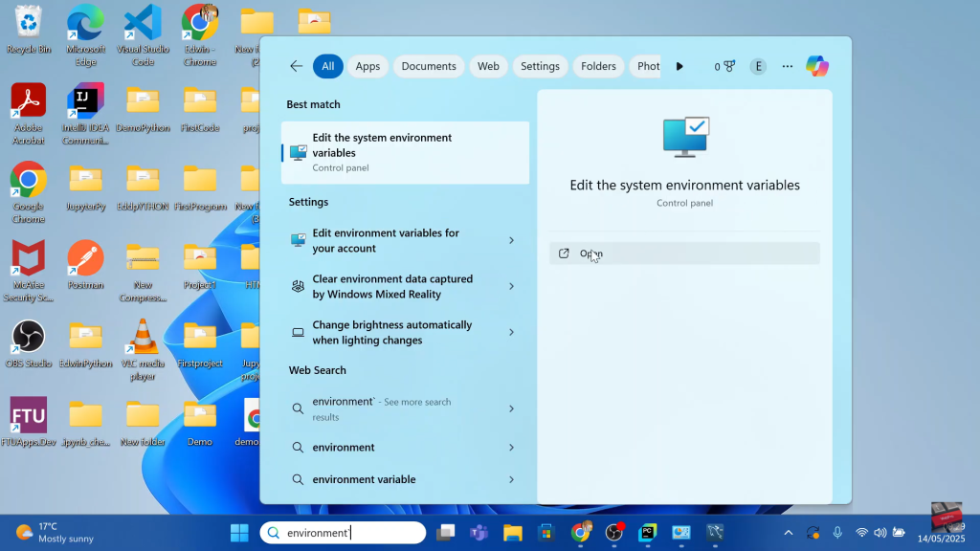
Task: Show hidden system tray icons
Action: tap(789, 533)
